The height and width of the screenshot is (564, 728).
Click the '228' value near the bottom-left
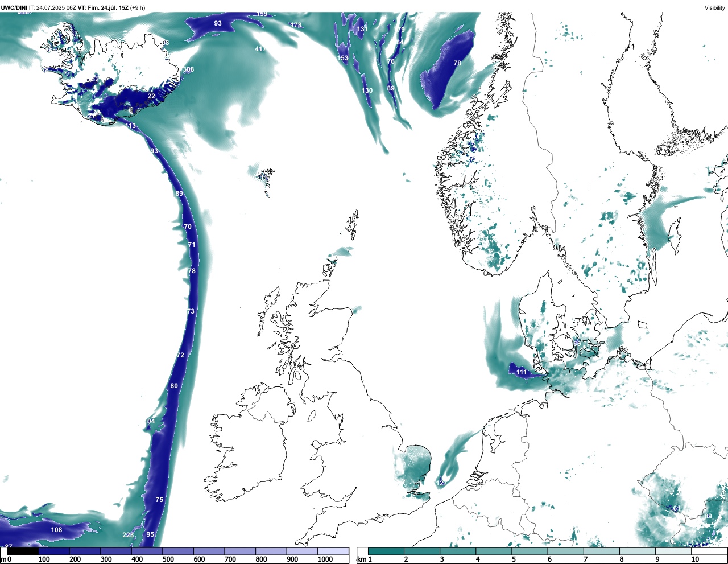tap(128, 536)
